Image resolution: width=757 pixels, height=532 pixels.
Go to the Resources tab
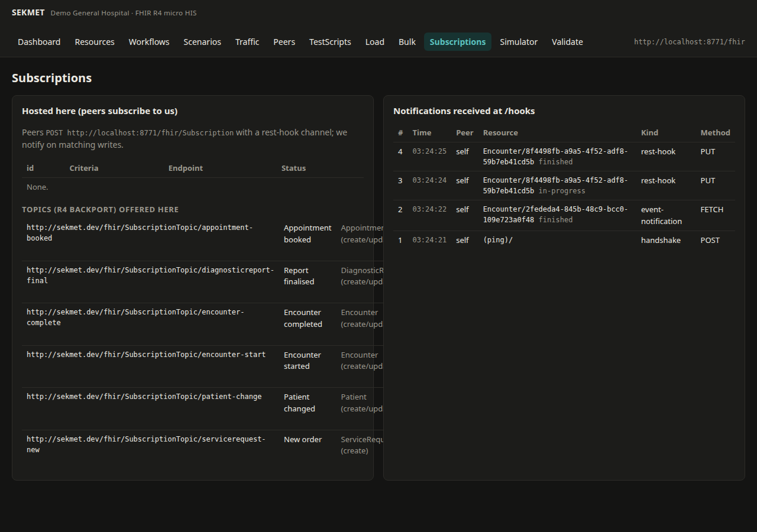pos(95,42)
